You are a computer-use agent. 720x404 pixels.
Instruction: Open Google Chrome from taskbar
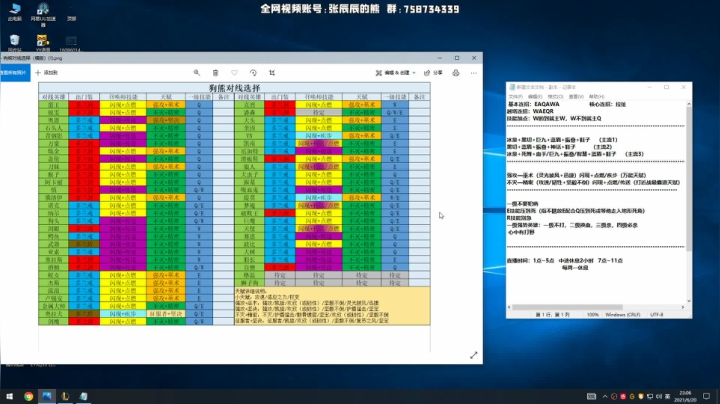28,396
